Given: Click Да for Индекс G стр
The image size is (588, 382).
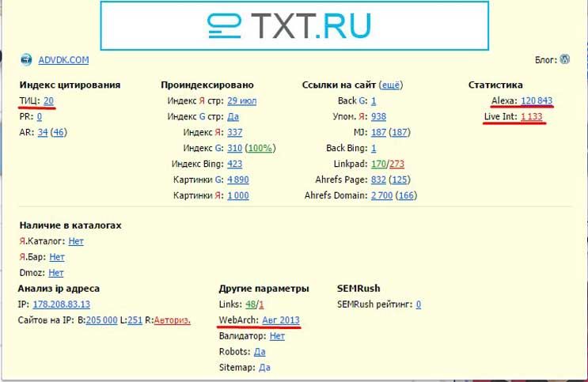Looking at the screenshot, I should [x=233, y=116].
